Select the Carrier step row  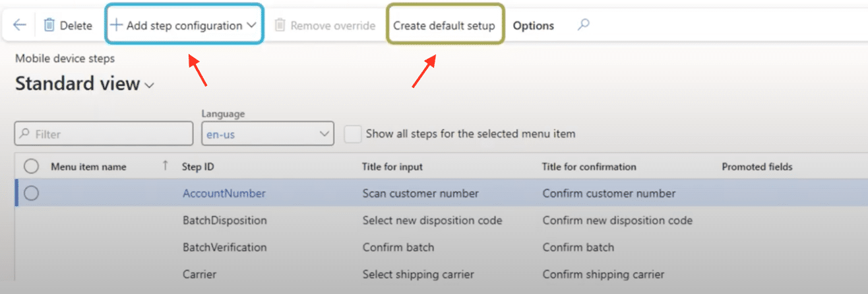tap(199, 274)
